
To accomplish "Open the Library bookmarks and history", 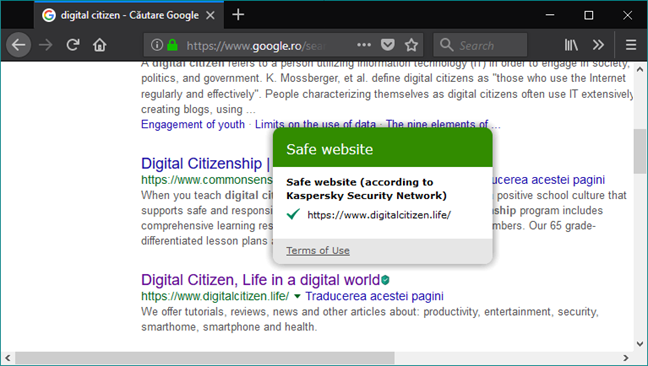I will coord(571,45).
